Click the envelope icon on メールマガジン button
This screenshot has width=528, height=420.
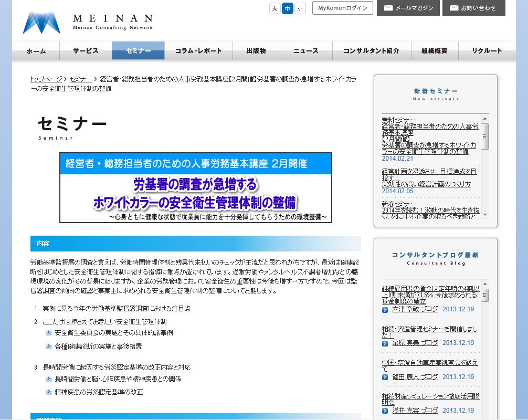pyautogui.click(x=388, y=8)
